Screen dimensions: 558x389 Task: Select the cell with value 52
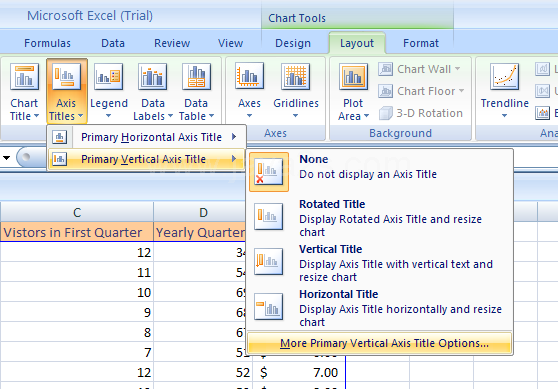tap(203, 372)
